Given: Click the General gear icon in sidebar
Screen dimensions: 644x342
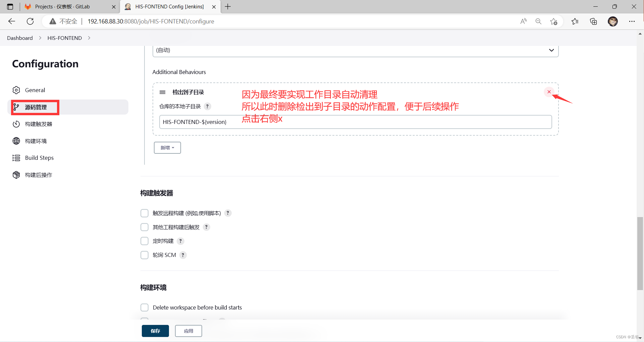Looking at the screenshot, I should click(x=16, y=90).
